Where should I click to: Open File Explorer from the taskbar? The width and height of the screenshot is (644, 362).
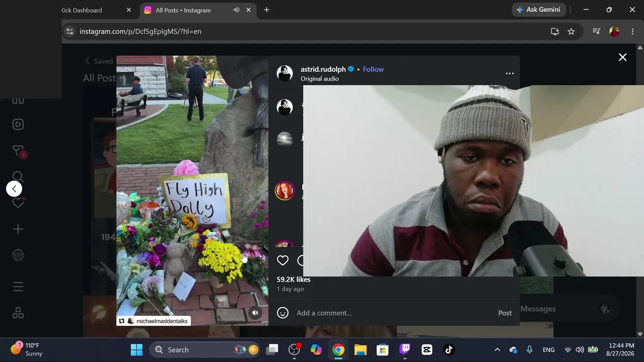[x=360, y=349]
